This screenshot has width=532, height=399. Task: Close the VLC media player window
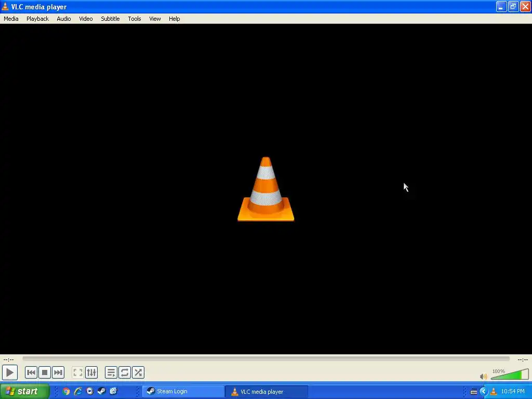pos(525,6)
